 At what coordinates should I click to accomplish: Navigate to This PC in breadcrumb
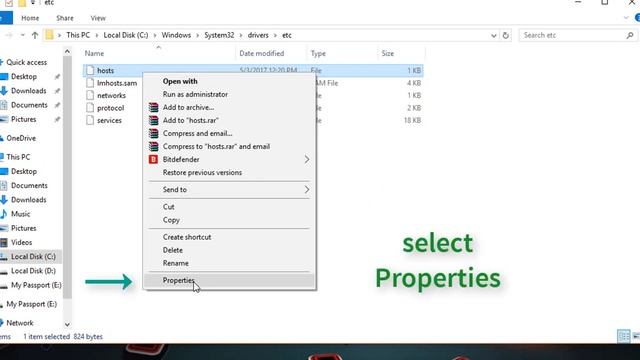78,35
